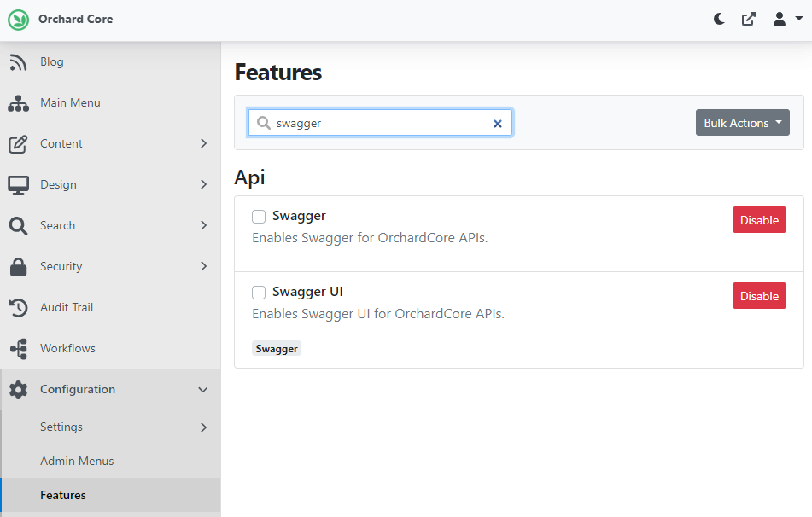This screenshot has width=812, height=517.
Task: Collapse the Configuration menu chevron
Action: (203, 390)
